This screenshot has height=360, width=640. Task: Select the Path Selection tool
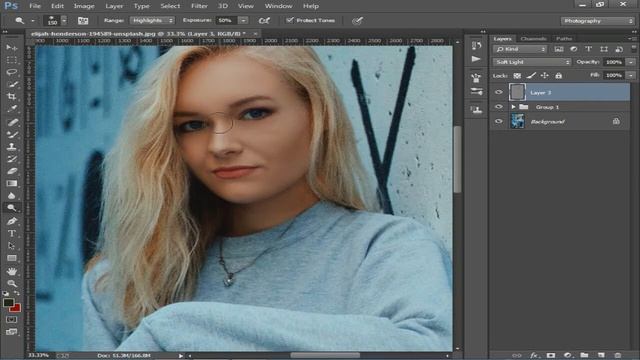(11, 246)
